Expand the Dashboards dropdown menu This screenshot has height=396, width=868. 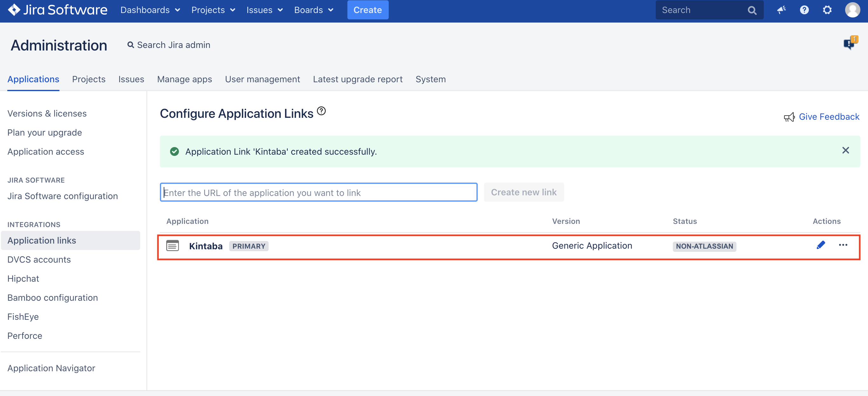point(150,10)
